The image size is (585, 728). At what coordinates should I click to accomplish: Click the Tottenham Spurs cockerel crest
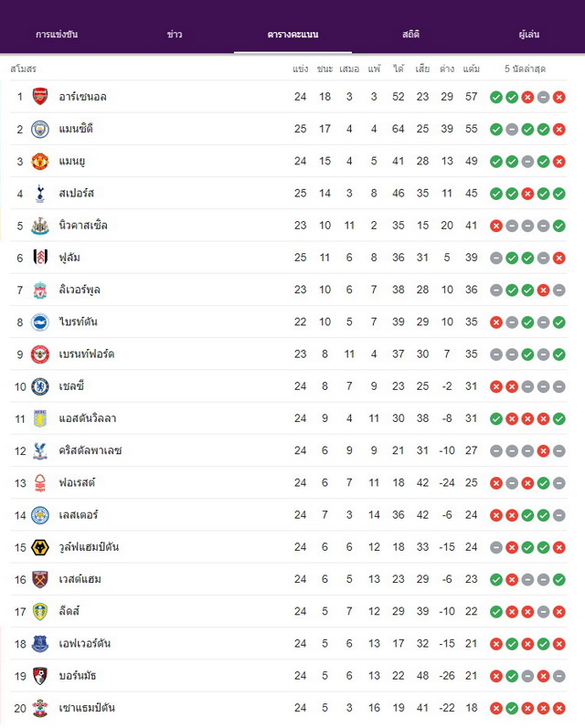pos(40,193)
